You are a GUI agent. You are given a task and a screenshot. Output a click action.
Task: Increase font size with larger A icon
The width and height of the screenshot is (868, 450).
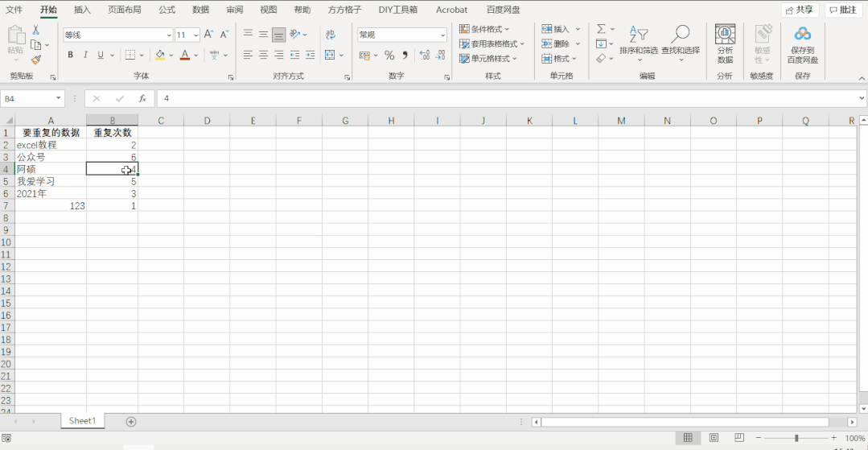208,35
